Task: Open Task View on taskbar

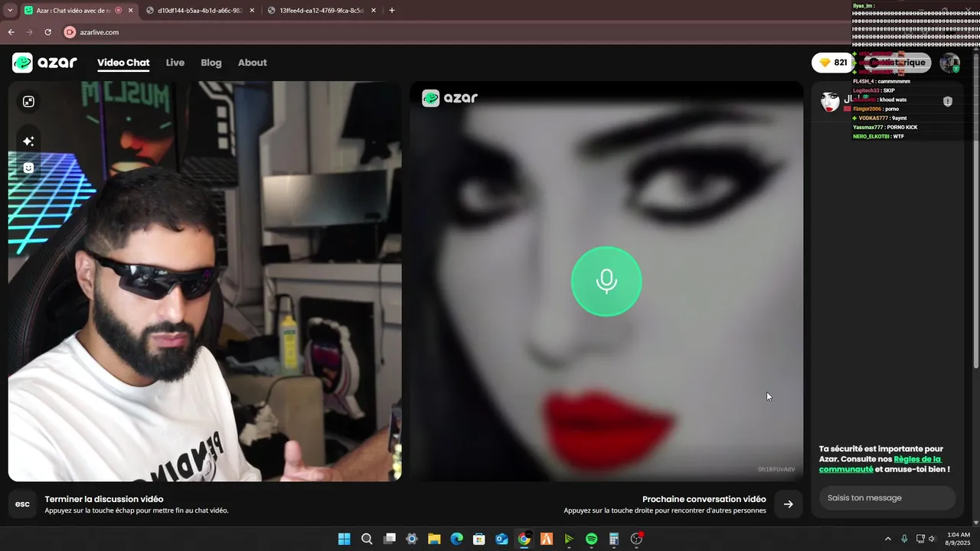Action: [389, 539]
